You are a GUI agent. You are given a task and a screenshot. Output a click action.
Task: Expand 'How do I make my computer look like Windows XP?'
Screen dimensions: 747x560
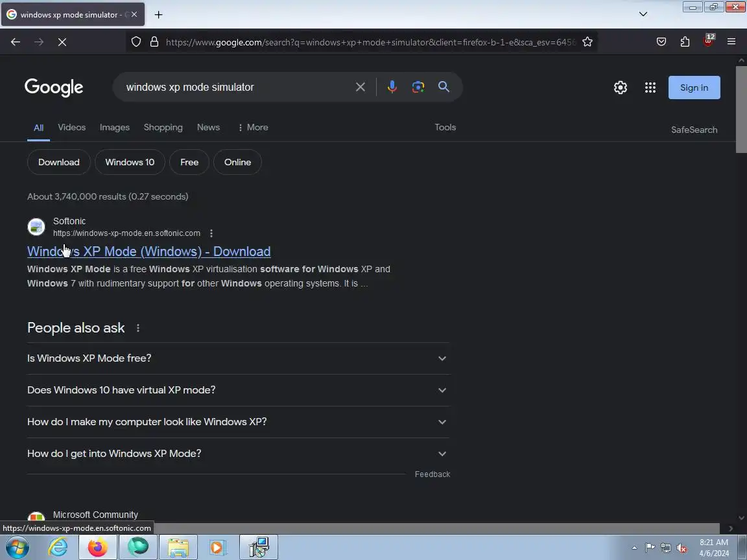click(238, 422)
